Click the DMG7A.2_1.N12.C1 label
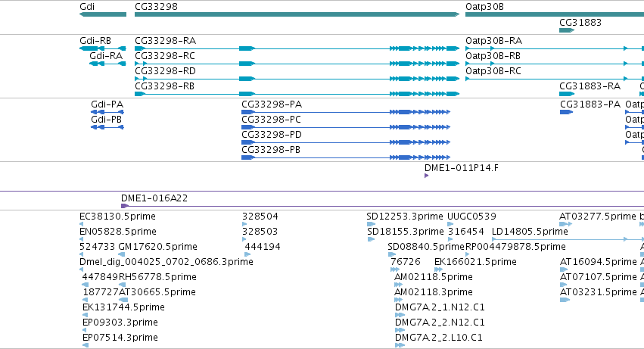Viewport: 644px width, 349px height. point(440,307)
